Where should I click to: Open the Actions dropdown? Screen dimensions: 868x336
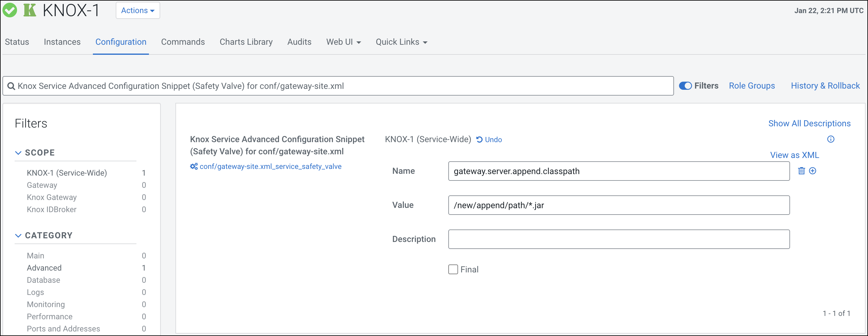pos(137,10)
